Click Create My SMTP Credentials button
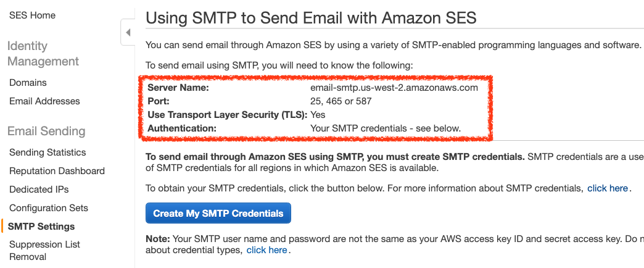 [218, 214]
